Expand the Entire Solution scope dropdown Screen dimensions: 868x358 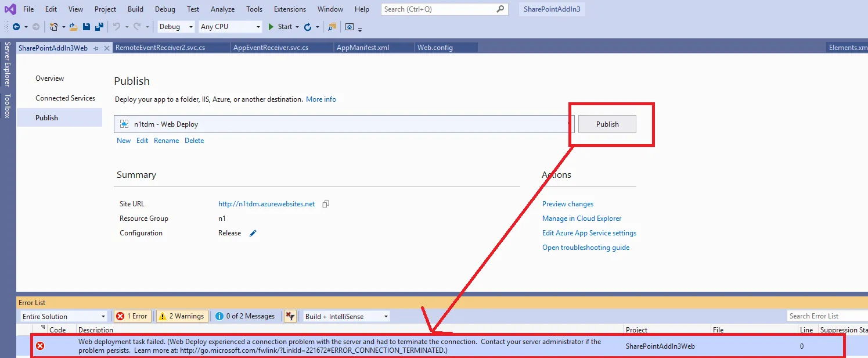[64, 316]
